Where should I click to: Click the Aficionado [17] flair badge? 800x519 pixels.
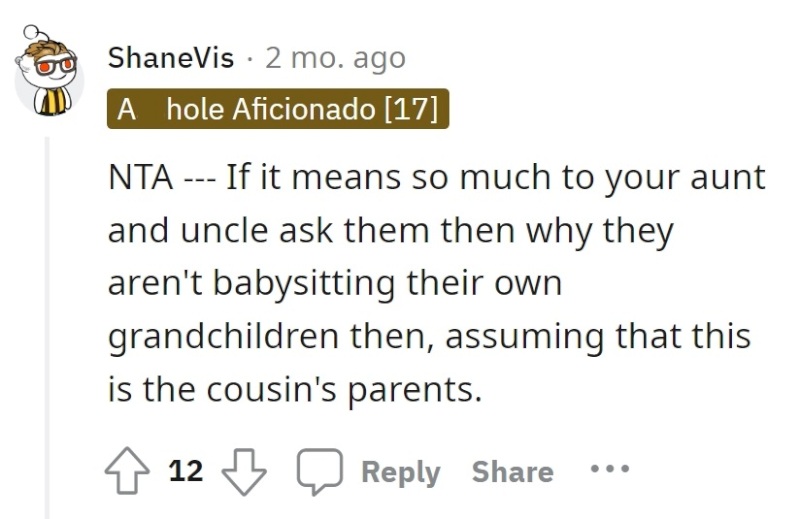tap(278, 109)
